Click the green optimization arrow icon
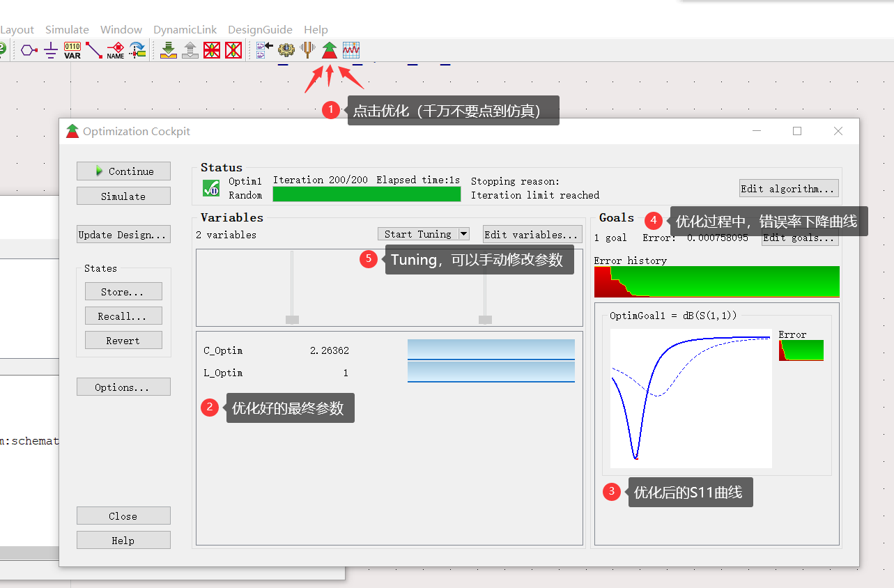The image size is (894, 588). (329, 49)
